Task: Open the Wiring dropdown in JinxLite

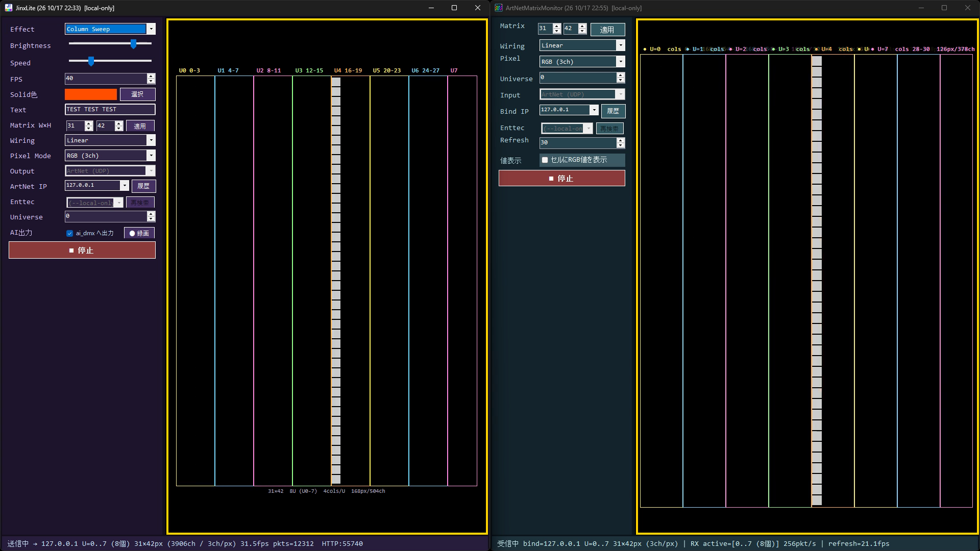Action: pyautogui.click(x=110, y=140)
